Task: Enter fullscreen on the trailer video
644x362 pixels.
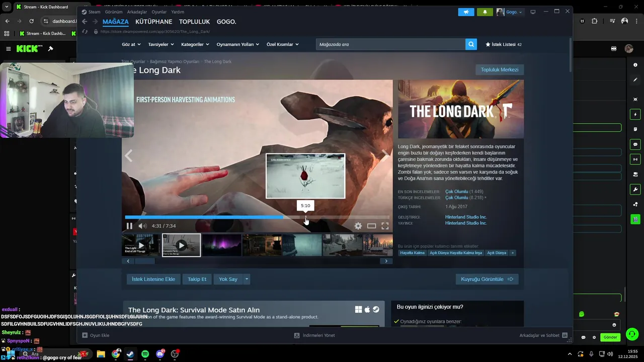Action: click(385, 226)
